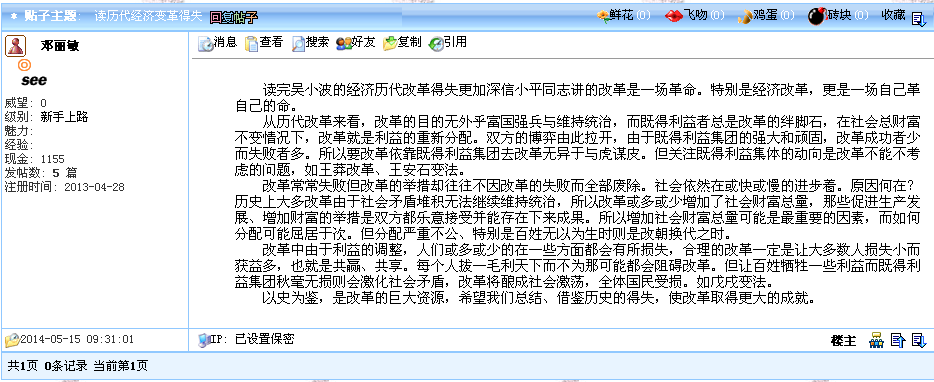Open 搜索 search posts icon
The image size is (934, 382).
(x=298, y=44)
